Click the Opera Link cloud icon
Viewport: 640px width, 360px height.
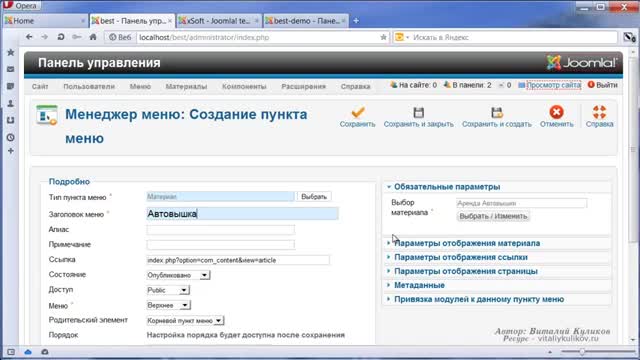click(x=28, y=352)
